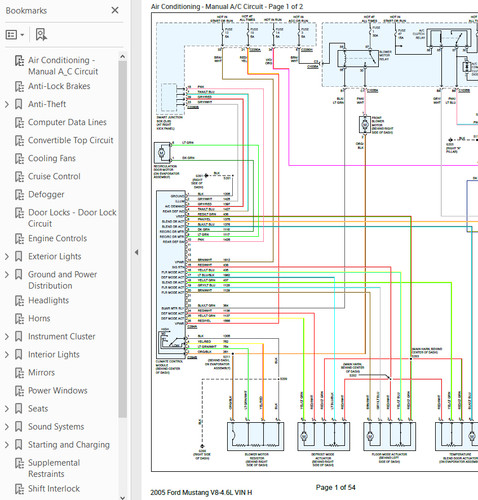The width and height of the screenshot is (478, 500).
Task: Click the Sound Systems ribbon icon
Action: point(19,427)
